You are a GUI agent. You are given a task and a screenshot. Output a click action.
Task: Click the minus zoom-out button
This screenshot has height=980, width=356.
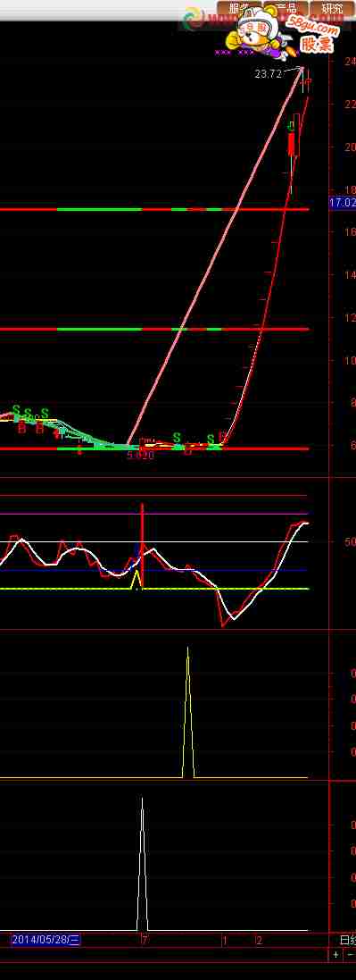click(x=350, y=955)
